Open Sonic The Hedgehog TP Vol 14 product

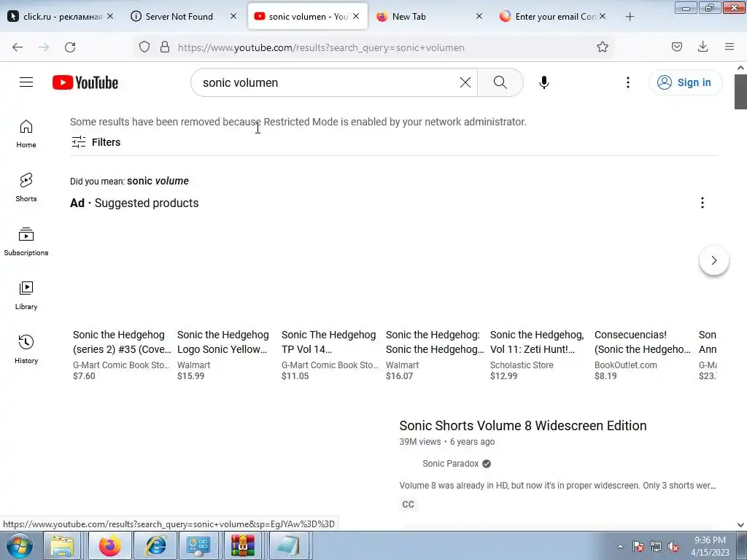coord(329,342)
